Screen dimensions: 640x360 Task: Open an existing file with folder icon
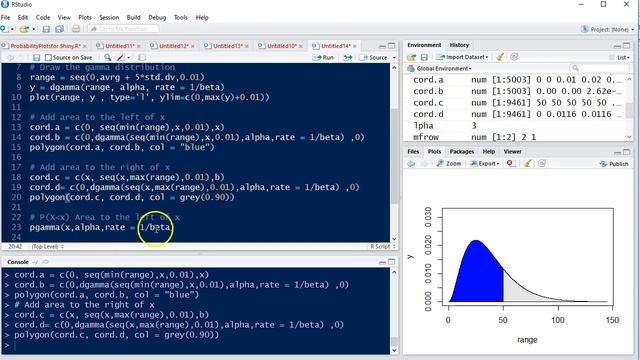click(24, 29)
